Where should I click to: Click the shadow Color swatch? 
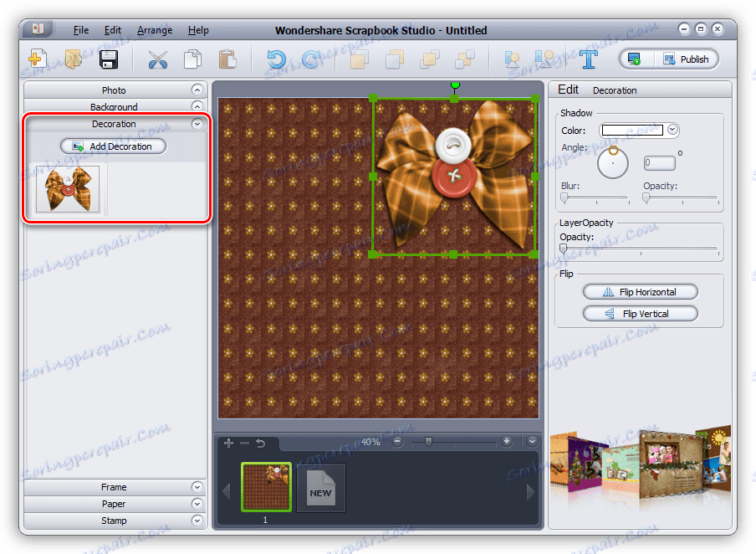tap(632, 130)
